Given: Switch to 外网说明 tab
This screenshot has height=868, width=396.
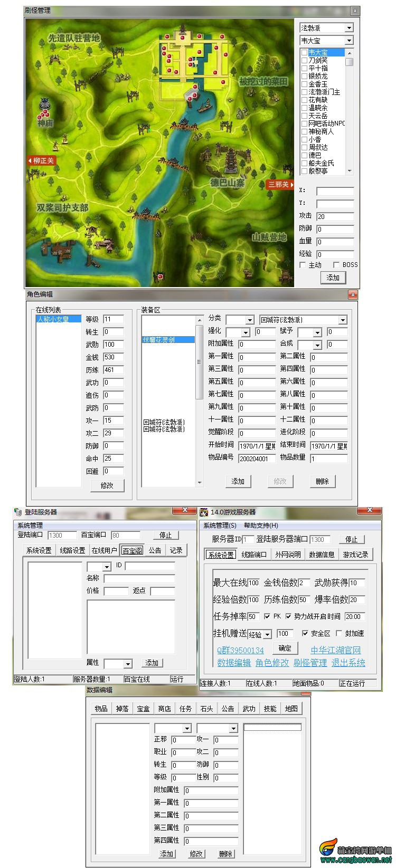Looking at the screenshot, I should 288,555.
